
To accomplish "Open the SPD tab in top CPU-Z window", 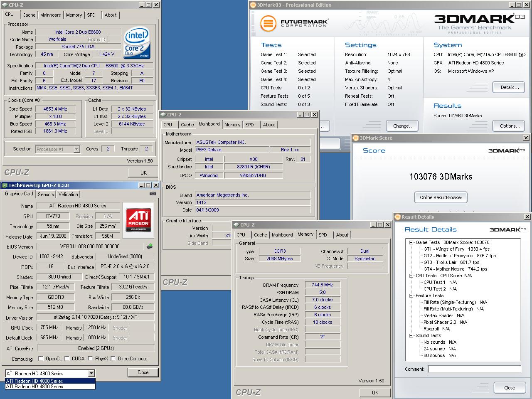I will pos(91,15).
